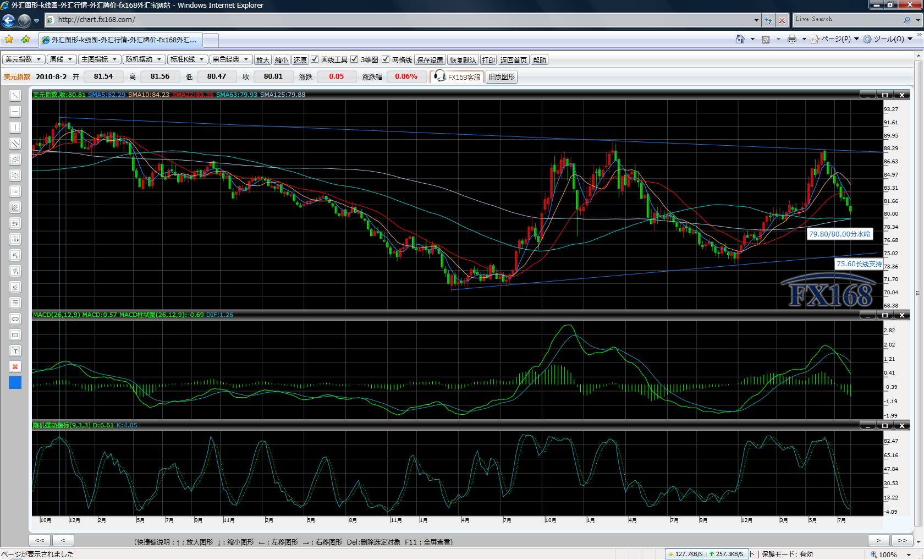924x560 pixels.
Task: Choose the ellipse drawing tool
Action: point(15,319)
